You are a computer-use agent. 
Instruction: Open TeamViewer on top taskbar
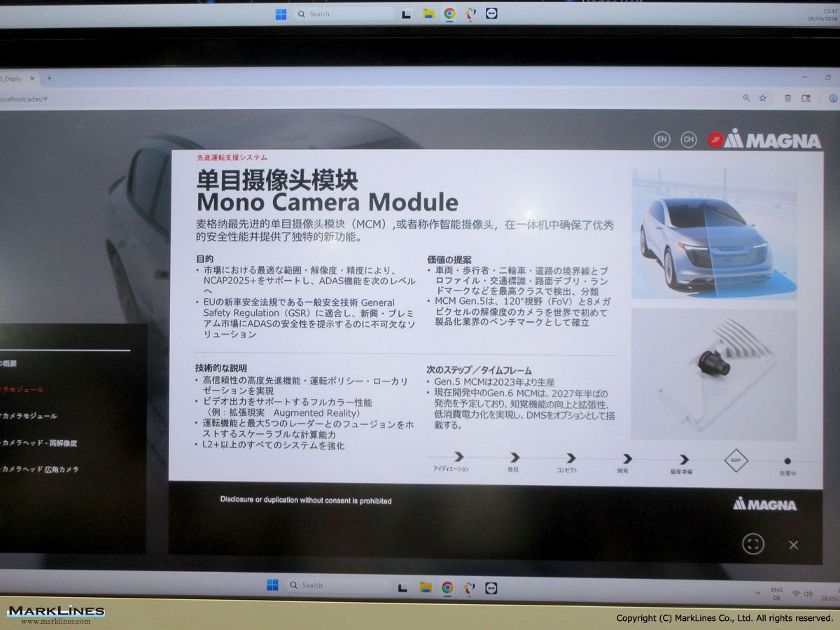(491, 13)
